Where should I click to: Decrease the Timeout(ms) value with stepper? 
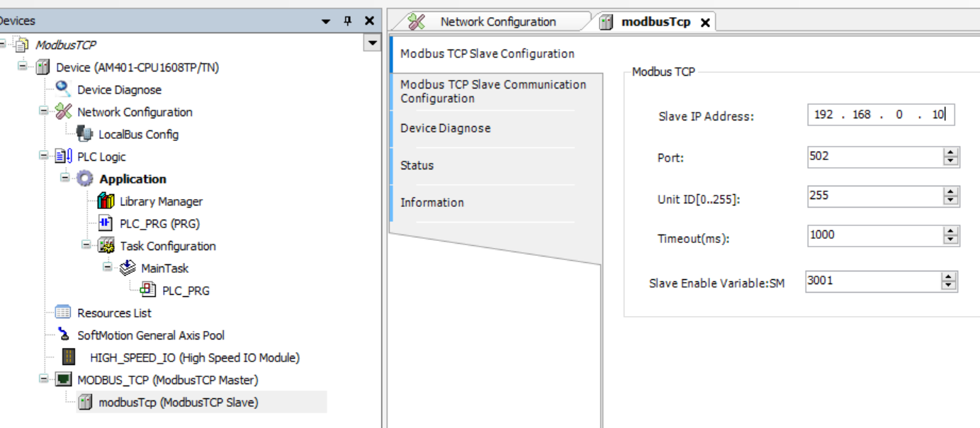click(950, 240)
